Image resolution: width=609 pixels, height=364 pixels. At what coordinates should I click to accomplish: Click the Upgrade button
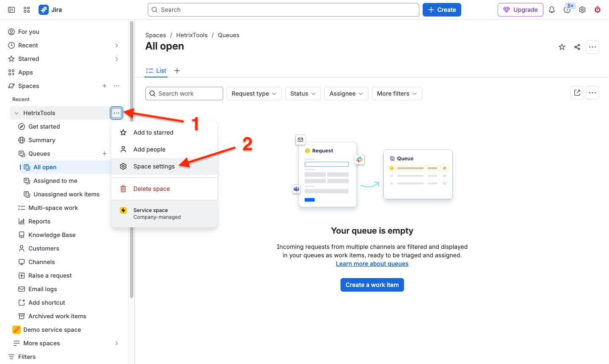click(520, 10)
